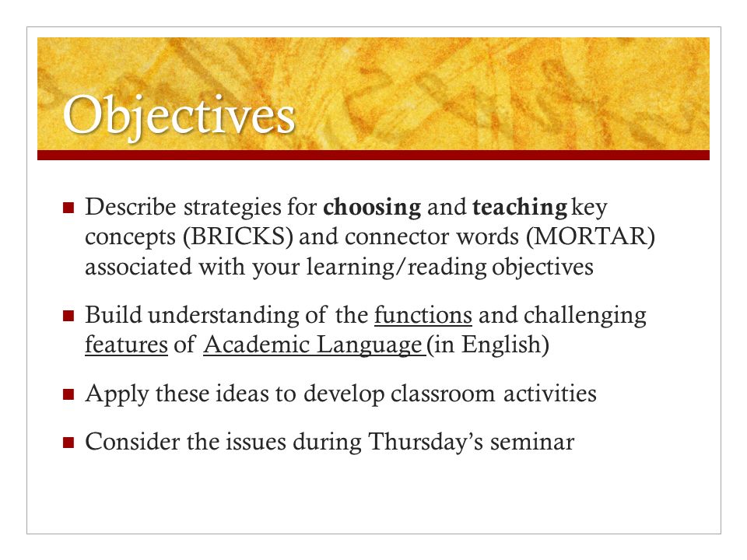The image size is (747, 560).
Task: Click the text (in English)
Action: (x=488, y=345)
